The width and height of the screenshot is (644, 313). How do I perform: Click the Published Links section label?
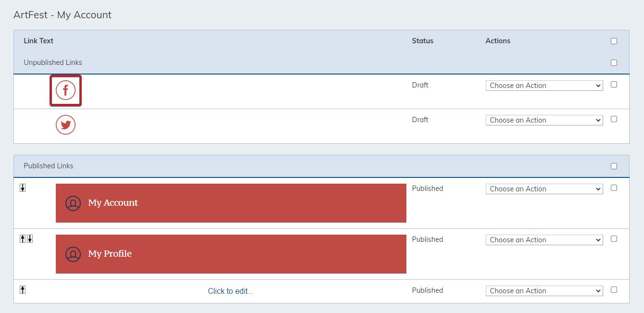(x=49, y=166)
